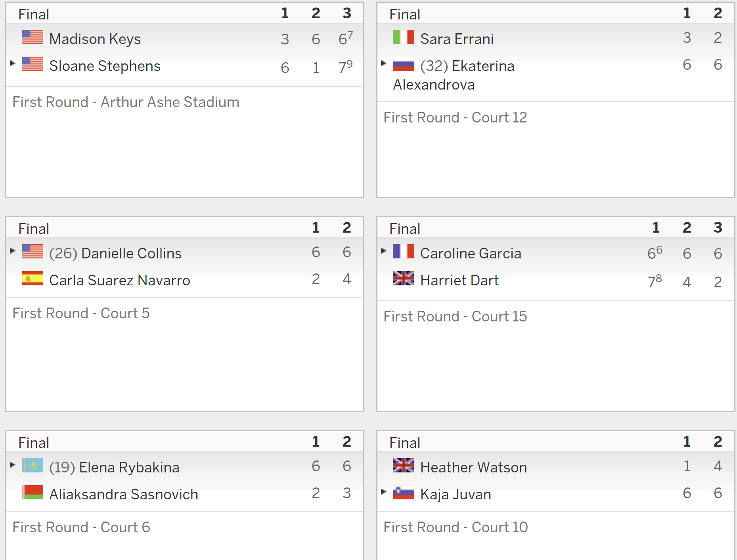Click the UK flag next to Harriet Dart
This screenshot has width=737, height=560.
click(403, 279)
